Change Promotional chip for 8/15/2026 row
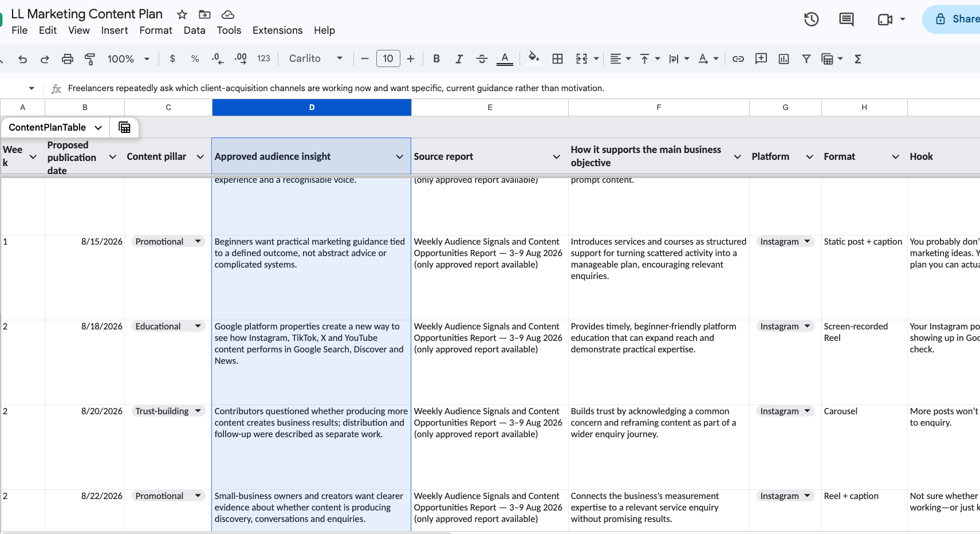Viewport: 980px width, 534px height. point(168,242)
